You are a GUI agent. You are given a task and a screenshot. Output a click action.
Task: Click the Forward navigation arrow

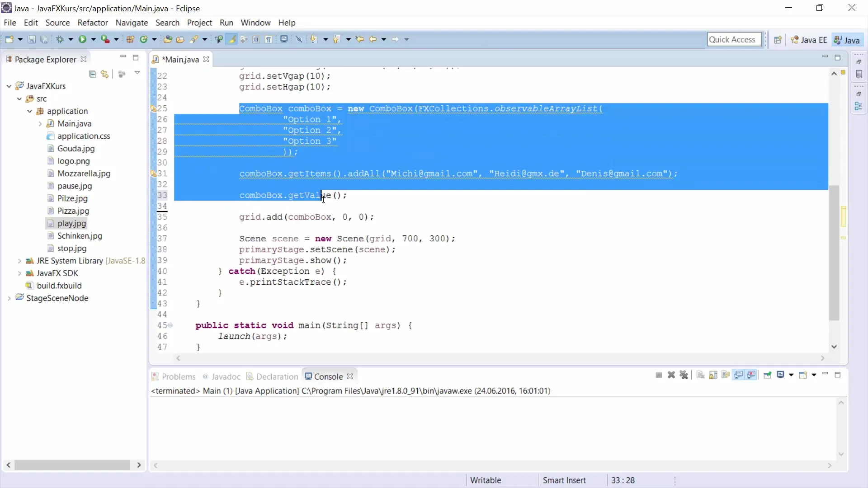tap(395, 39)
